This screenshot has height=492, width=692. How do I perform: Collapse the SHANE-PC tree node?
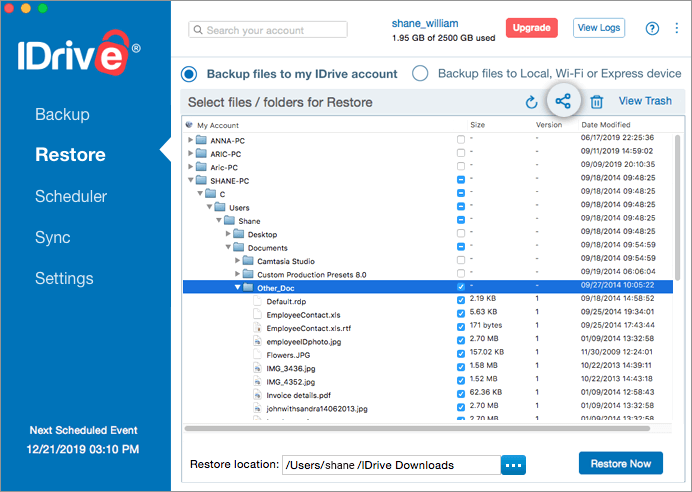click(191, 180)
